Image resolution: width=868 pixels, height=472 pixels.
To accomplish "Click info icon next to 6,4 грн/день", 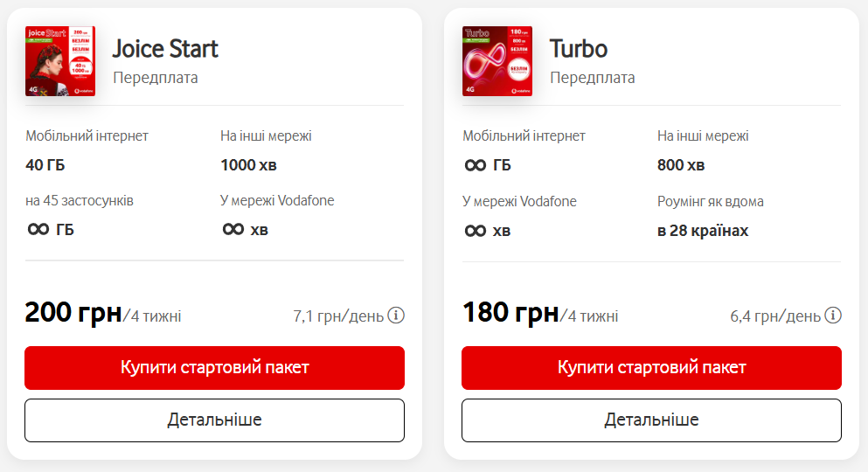I will click(833, 316).
